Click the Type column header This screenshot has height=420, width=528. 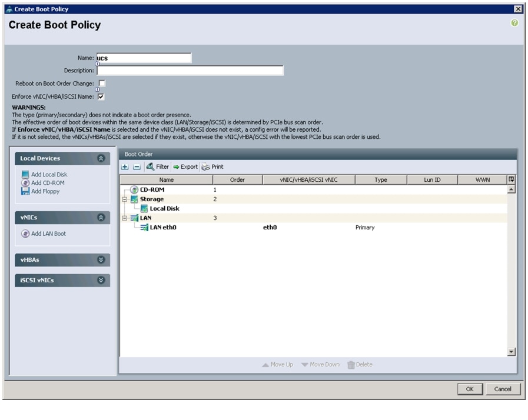[381, 180]
